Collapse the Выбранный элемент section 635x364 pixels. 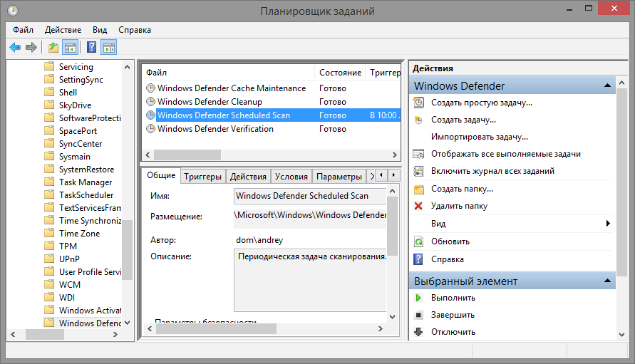tap(607, 281)
